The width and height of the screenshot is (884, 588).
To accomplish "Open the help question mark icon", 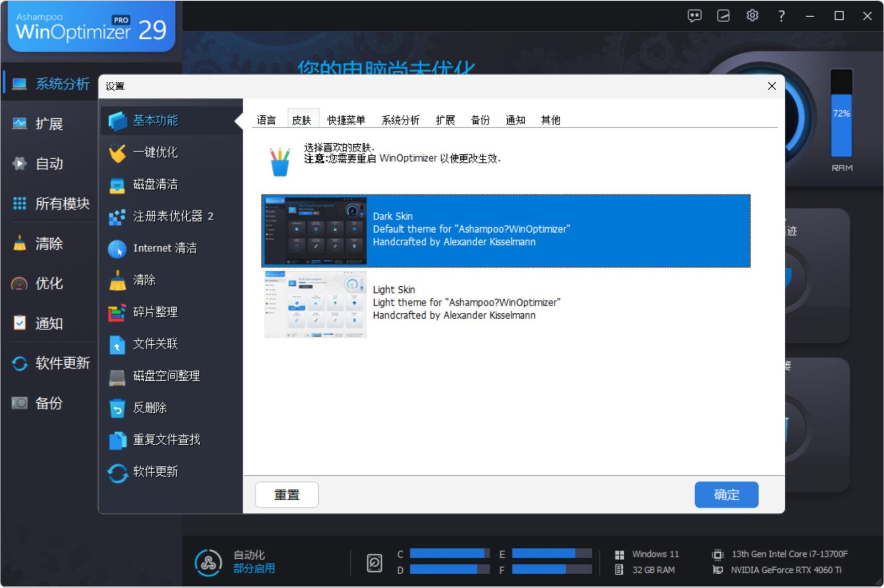I will [x=781, y=16].
